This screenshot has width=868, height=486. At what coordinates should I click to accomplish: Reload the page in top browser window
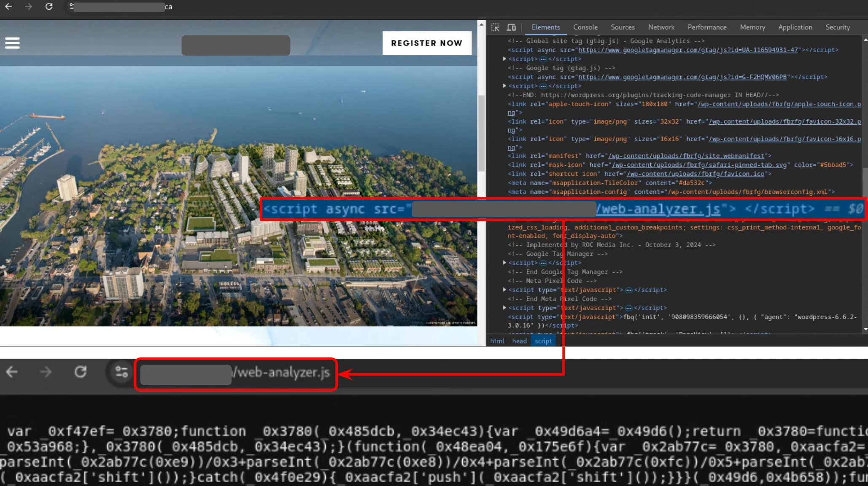(x=49, y=6)
